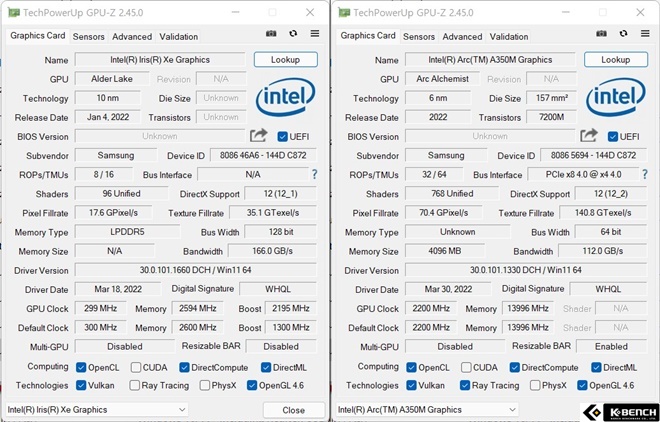The height and width of the screenshot is (422, 660).
Task: Click Close button in Iris Xe window
Action: point(294,410)
